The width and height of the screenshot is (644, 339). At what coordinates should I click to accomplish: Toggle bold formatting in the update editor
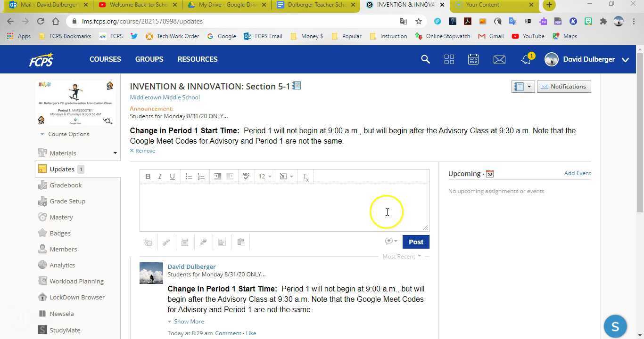(148, 176)
